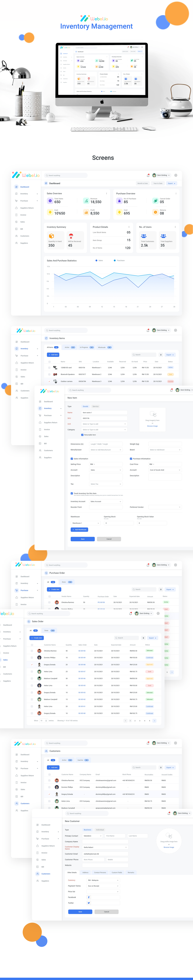
Task: Open Invoice in Dashboard sidebar
Action: pos(23,215)
